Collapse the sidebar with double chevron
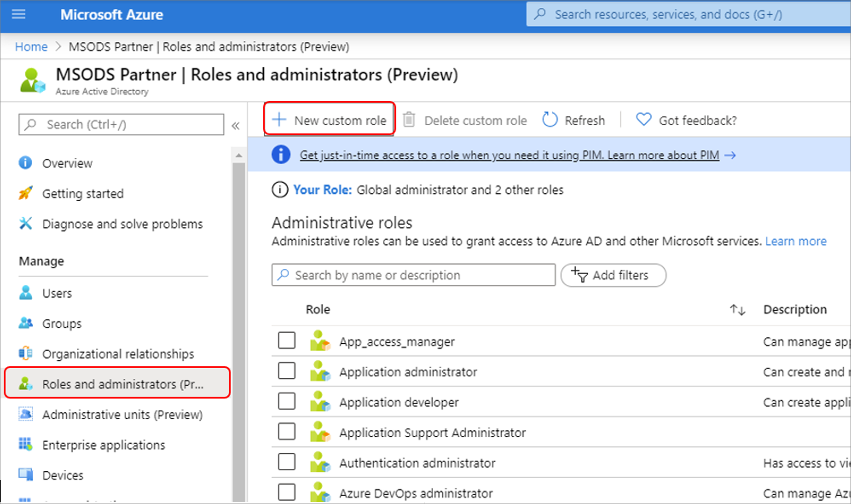The width and height of the screenshot is (851, 504). [235, 126]
